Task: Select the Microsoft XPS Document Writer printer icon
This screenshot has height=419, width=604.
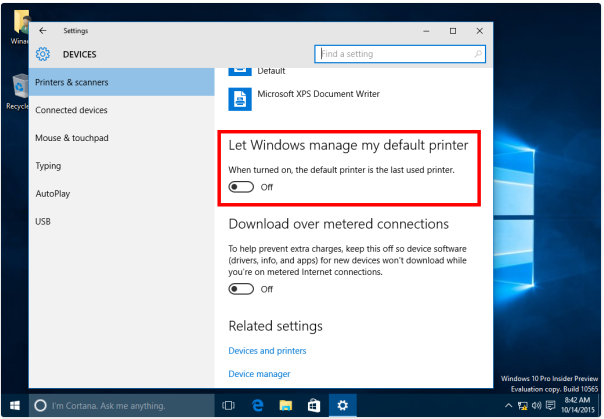Action: pyautogui.click(x=240, y=99)
